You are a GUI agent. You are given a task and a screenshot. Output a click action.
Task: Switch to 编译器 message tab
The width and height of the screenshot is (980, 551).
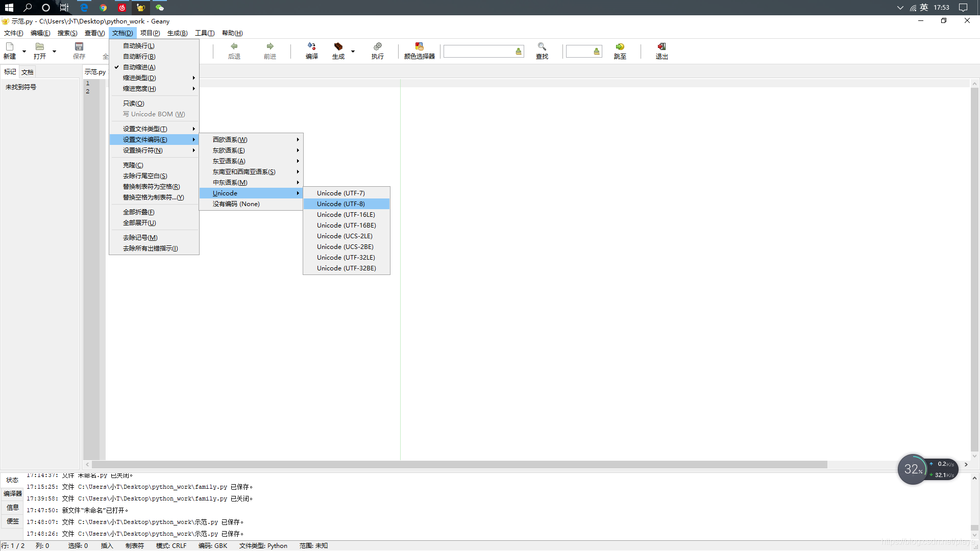tap(13, 494)
